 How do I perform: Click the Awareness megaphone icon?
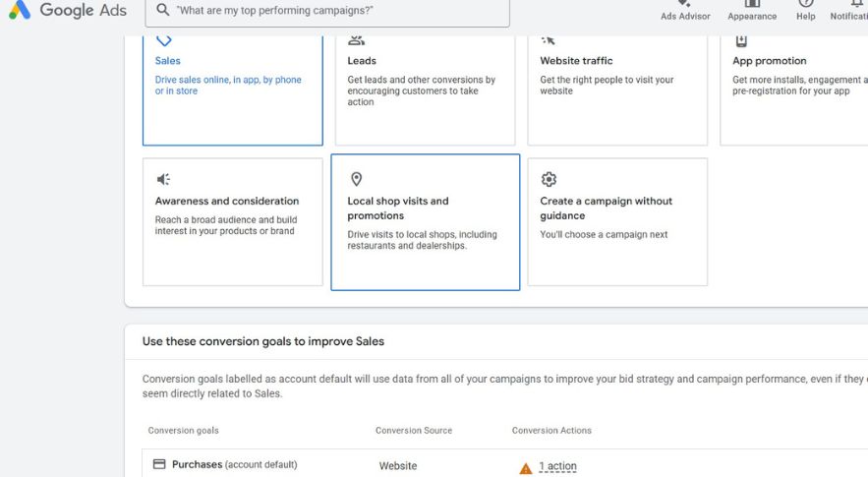[x=163, y=179]
